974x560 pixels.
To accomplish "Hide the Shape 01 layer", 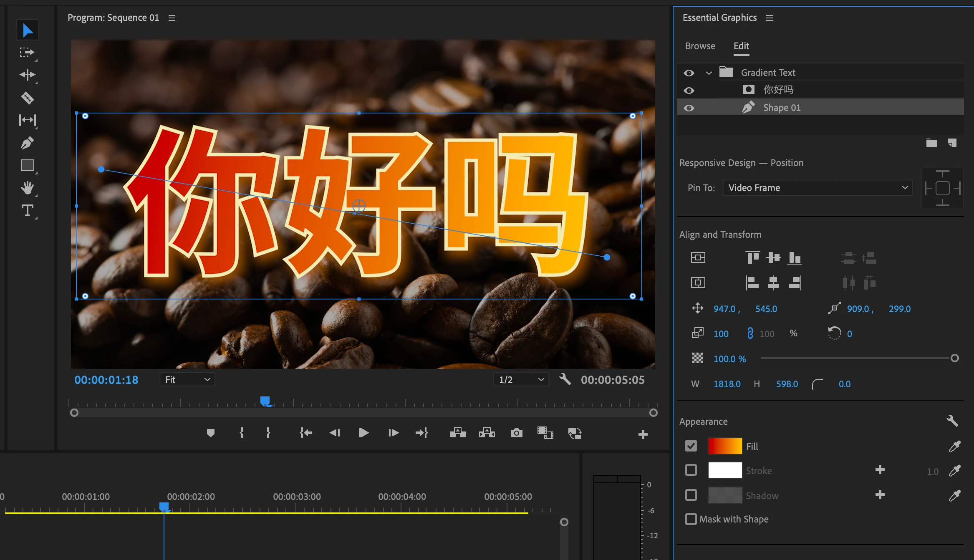I will click(689, 108).
